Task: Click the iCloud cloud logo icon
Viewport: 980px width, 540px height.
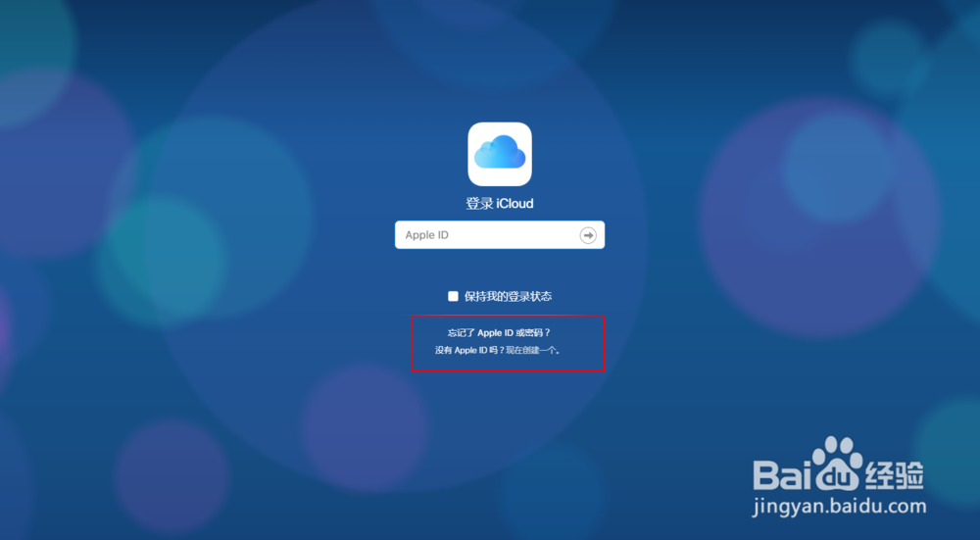Action: coord(500,154)
